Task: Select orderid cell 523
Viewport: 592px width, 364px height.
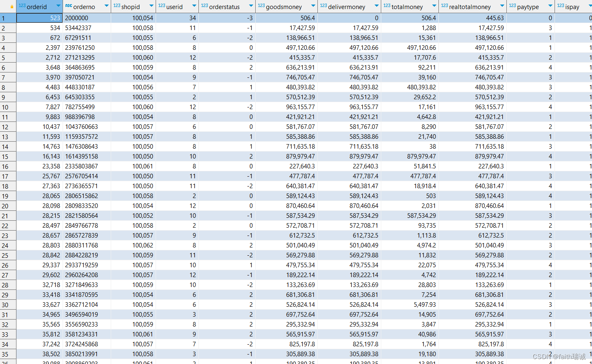Action: point(40,18)
